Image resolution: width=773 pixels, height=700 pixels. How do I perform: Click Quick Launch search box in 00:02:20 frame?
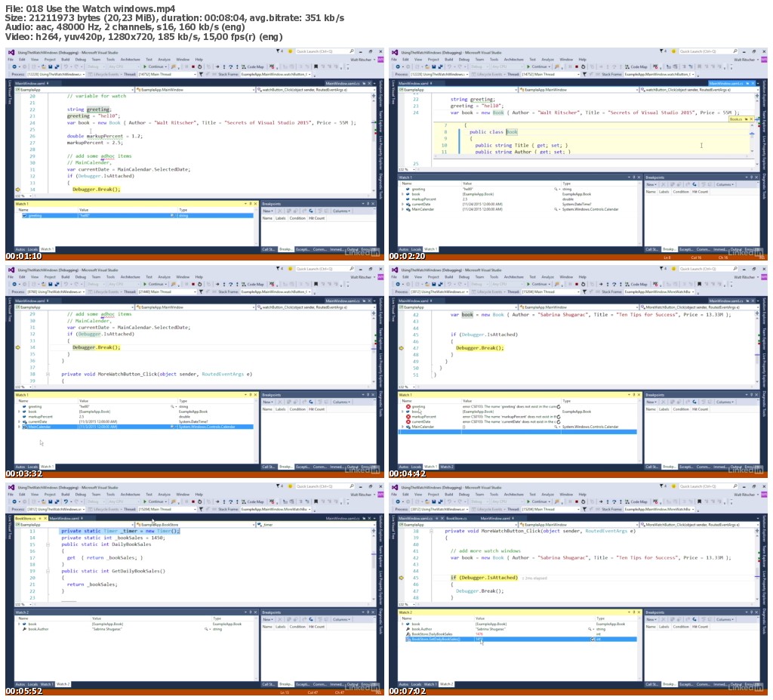[708, 51]
